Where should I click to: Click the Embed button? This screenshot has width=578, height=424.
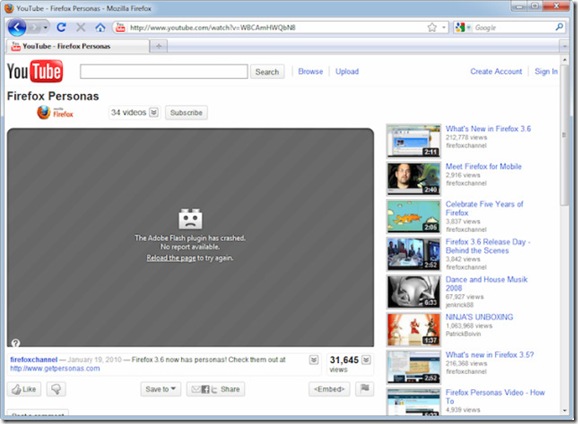[x=329, y=389]
